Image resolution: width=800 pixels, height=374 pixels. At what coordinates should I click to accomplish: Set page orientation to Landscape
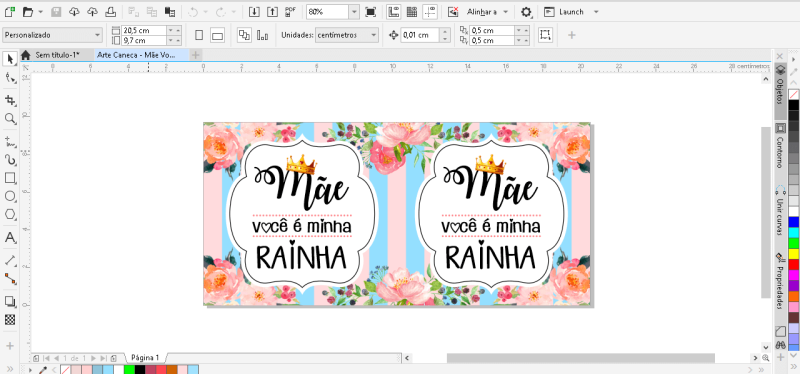point(218,35)
